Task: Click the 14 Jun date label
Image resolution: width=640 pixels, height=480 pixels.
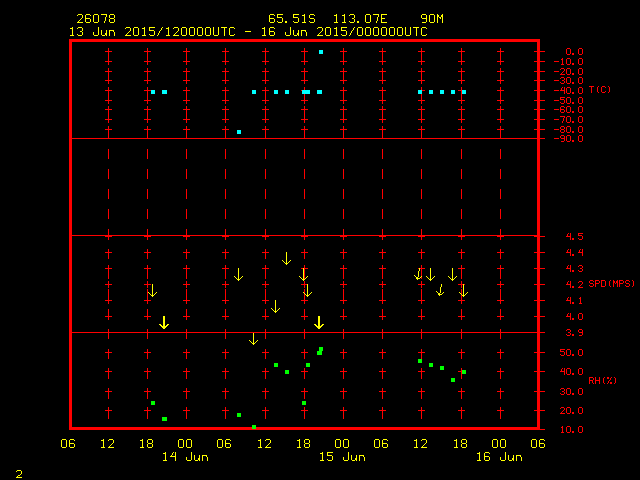Action: click(185, 457)
